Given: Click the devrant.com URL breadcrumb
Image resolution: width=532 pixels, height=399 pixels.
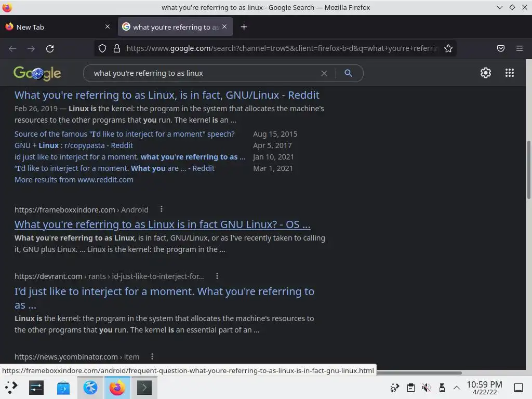Looking at the screenshot, I should point(109,276).
